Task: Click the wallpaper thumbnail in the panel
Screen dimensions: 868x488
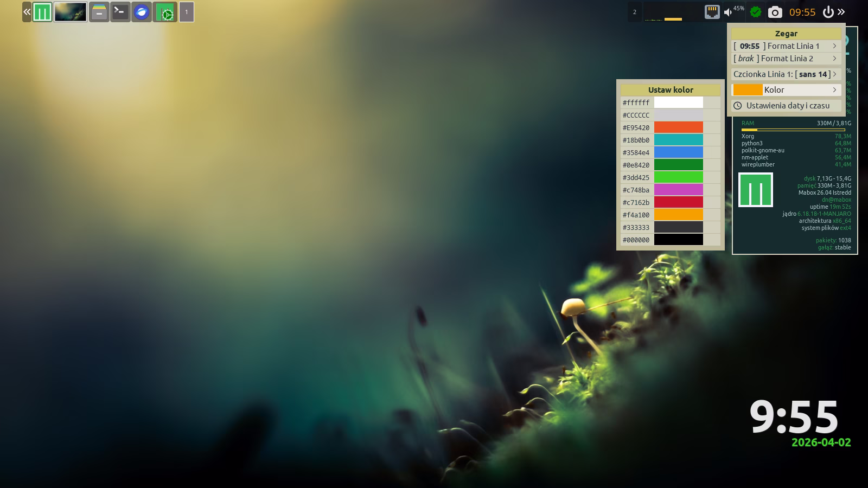Action: coord(71,12)
